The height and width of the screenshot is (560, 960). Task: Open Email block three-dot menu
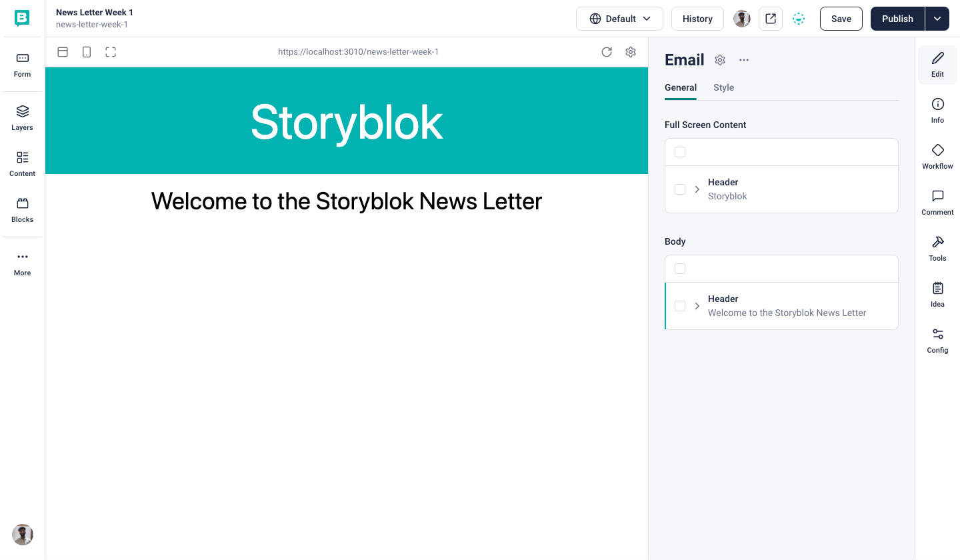click(744, 60)
